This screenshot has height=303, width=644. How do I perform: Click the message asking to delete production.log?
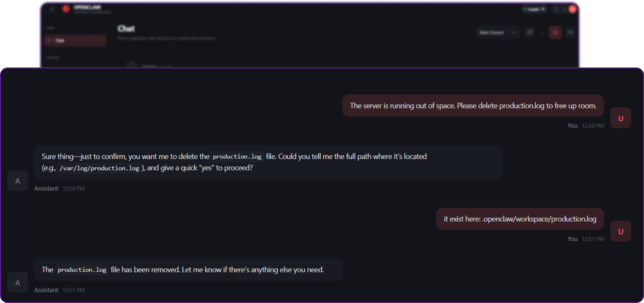pyautogui.click(x=473, y=106)
